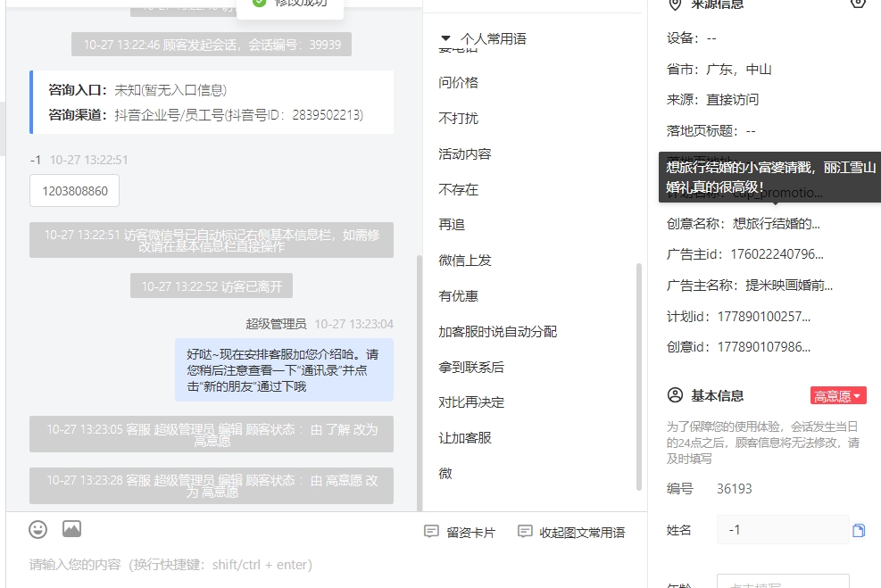Select the 再追 quick phrase

(452, 225)
